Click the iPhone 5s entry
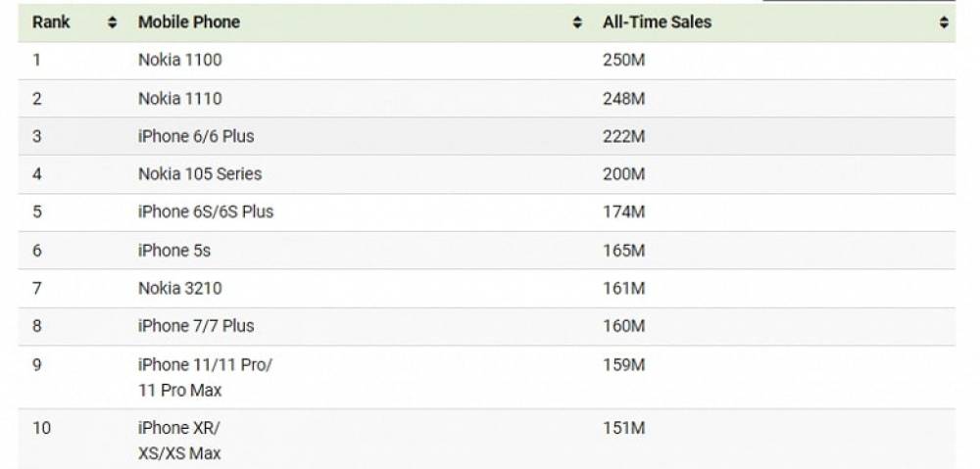Screen dimensions: 980x469 coord(174,251)
